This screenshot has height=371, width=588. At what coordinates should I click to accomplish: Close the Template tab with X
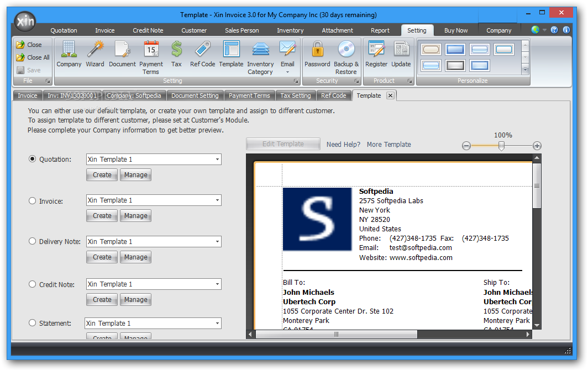pos(390,96)
